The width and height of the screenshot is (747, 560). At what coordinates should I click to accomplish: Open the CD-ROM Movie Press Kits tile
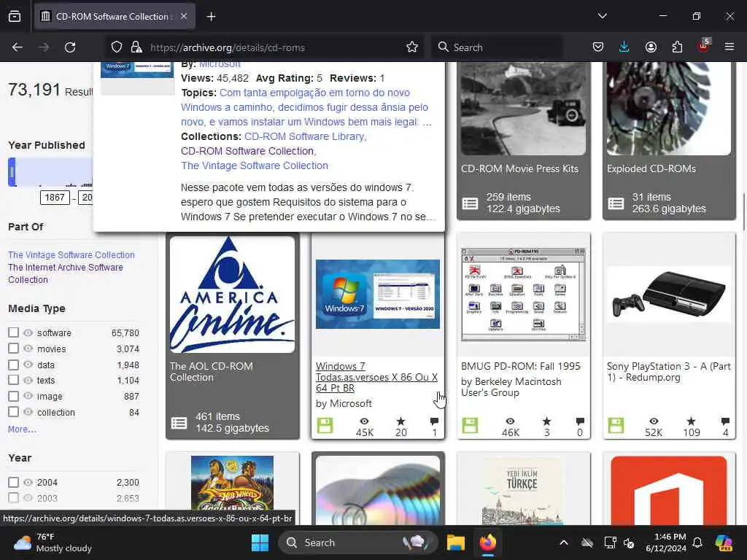click(x=523, y=141)
